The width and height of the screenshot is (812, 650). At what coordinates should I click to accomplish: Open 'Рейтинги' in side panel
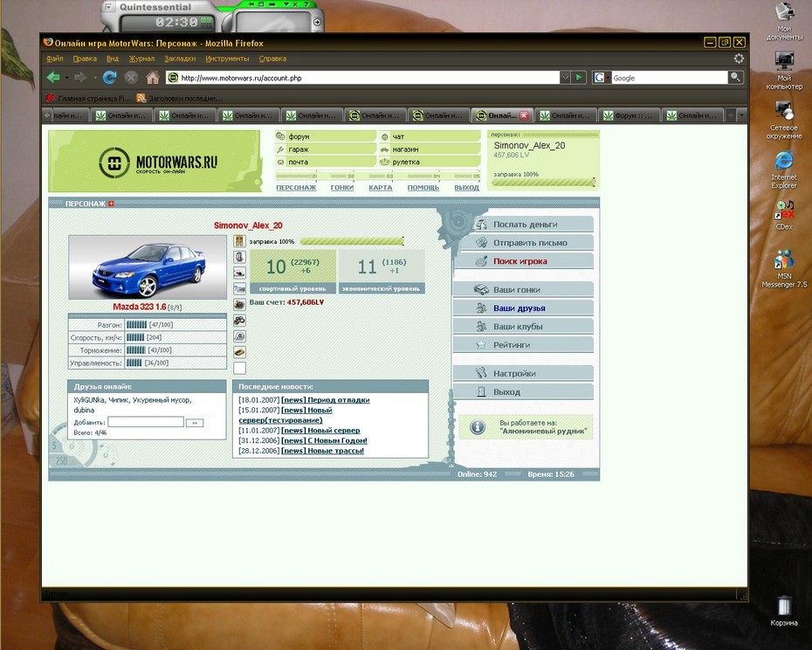coord(523,345)
